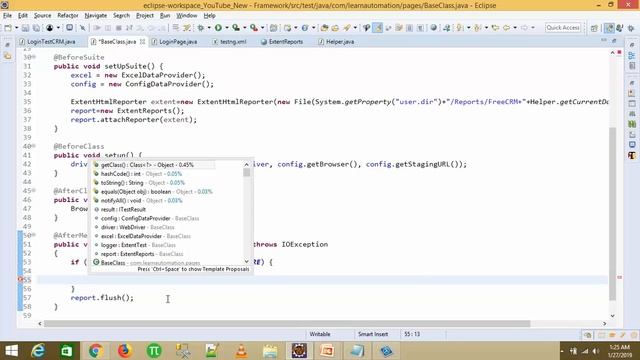Click the top icon in right sidebar

tap(632, 45)
